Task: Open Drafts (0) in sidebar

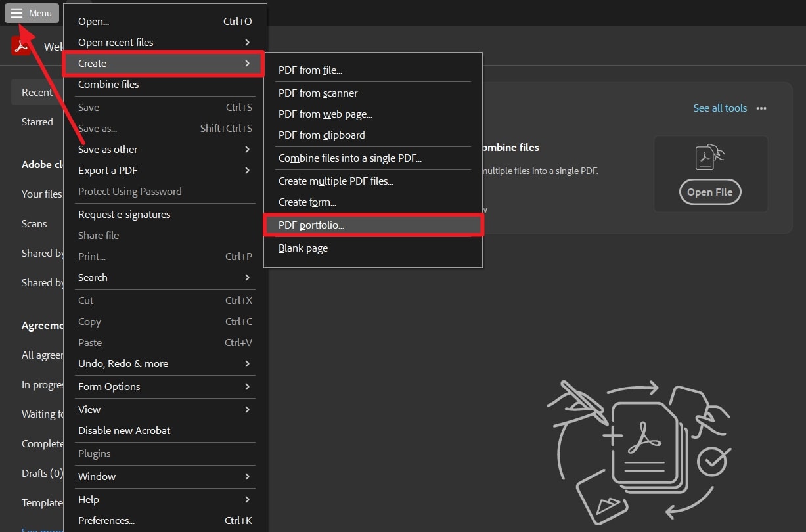Action: tap(42, 474)
